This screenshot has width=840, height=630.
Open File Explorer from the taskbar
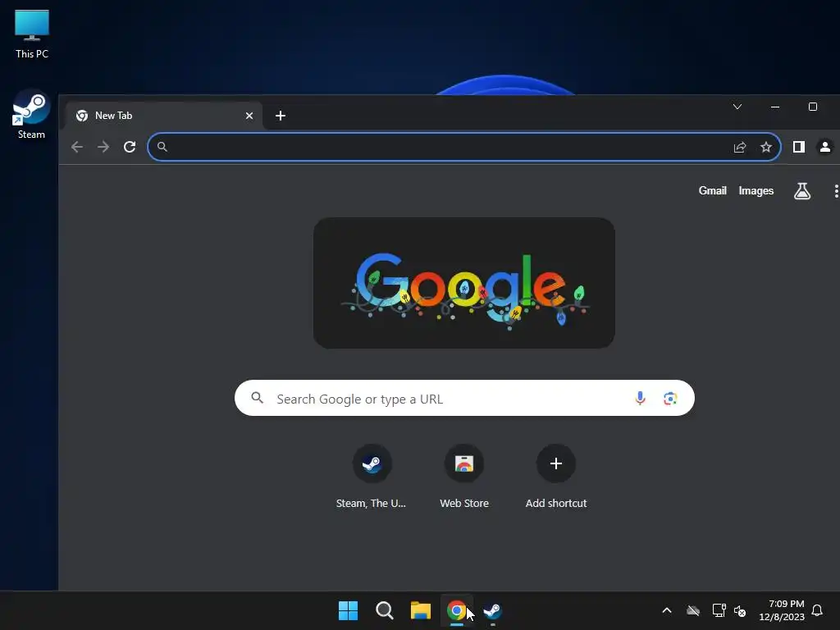point(421,610)
